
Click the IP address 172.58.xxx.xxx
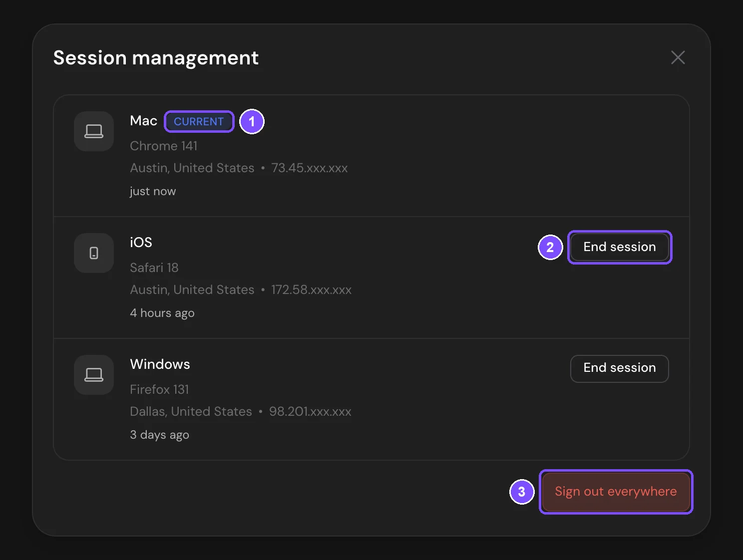(311, 289)
